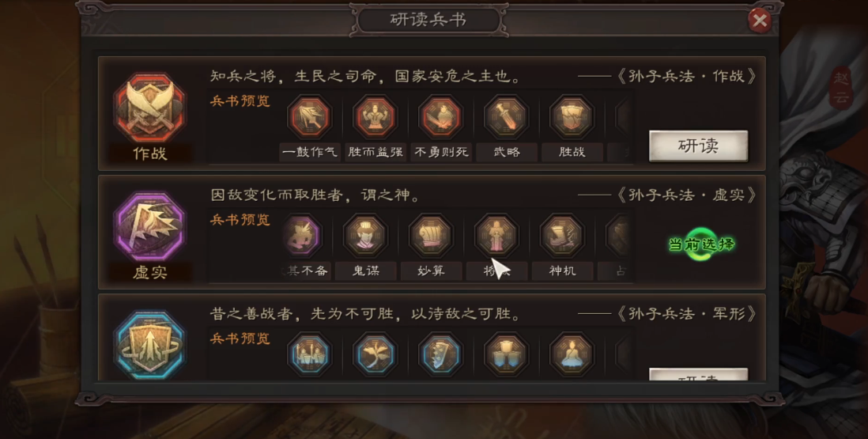Screen dimensions: 868x439
Task: Select the 胜而益强 skill icon
Action: tap(375, 117)
